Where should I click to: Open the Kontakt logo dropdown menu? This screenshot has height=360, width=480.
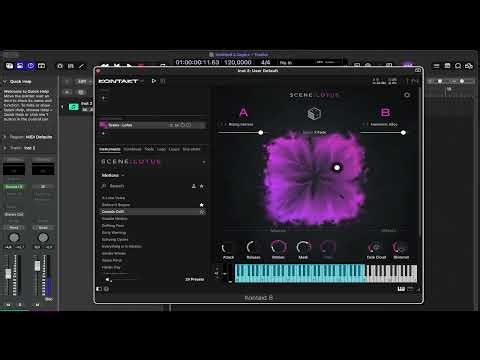pos(121,81)
